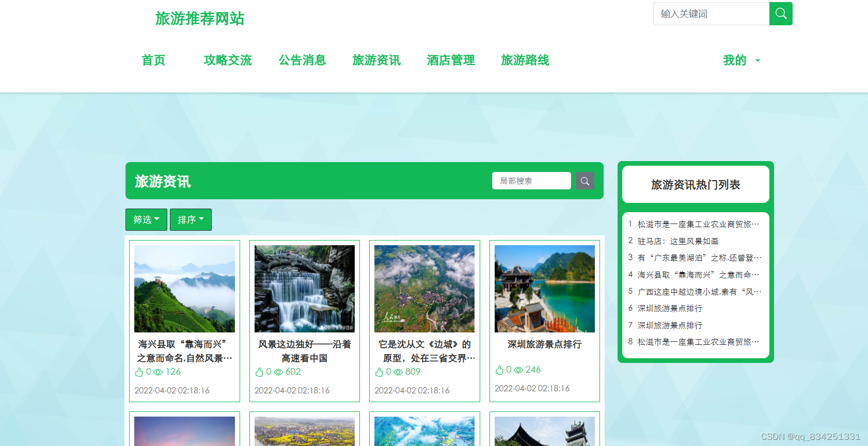Screen dimensions: 868x446
Task: Open sunset sky thumbnail in second row
Action: click(184, 431)
